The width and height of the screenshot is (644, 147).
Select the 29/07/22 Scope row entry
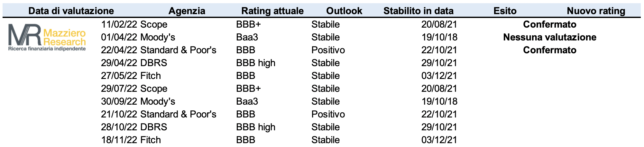click(x=134, y=89)
